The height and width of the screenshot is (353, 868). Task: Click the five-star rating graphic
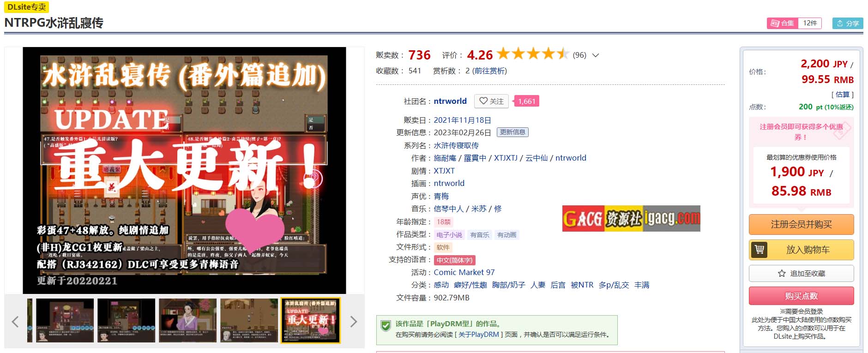coord(533,54)
